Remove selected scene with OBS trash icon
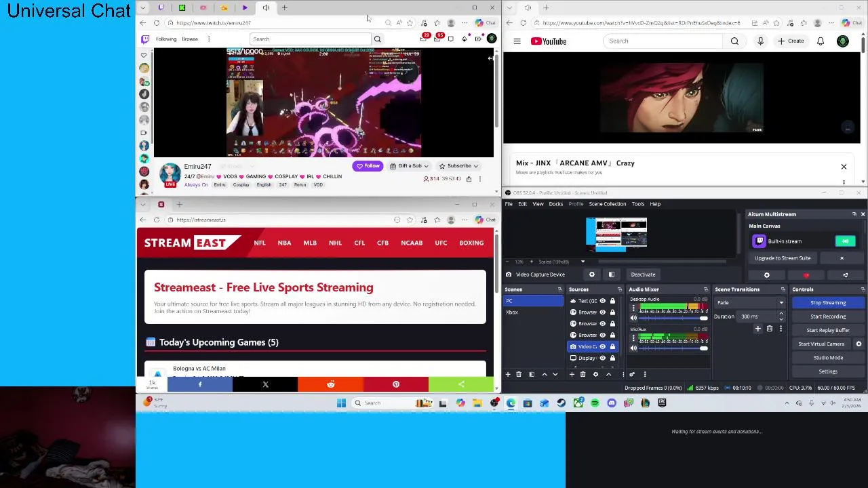This screenshot has height=488, width=868. coord(519,374)
